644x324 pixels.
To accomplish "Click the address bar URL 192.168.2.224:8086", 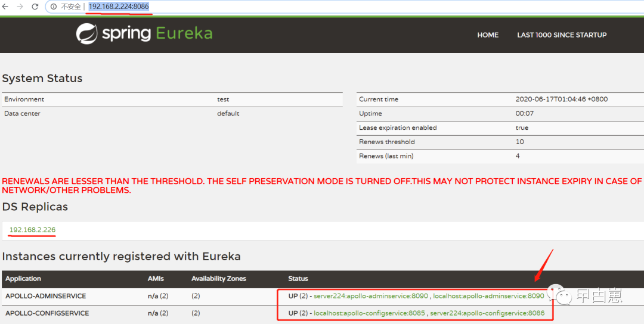I will (119, 7).
